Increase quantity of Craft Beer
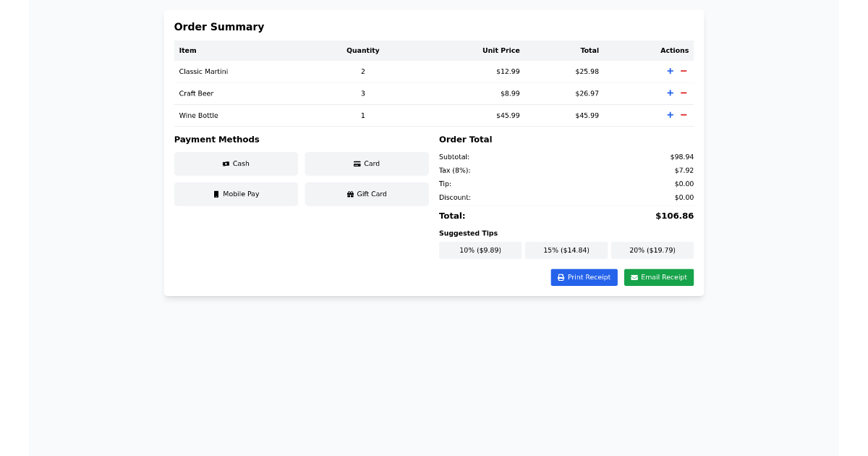Image resolution: width=868 pixels, height=456 pixels. click(670, 93)
